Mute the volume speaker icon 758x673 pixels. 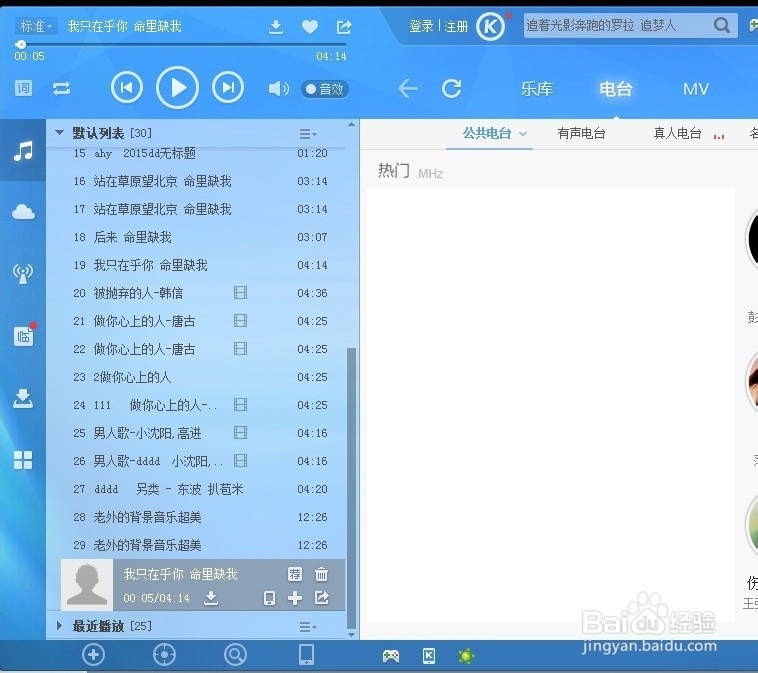click(278, 88)
